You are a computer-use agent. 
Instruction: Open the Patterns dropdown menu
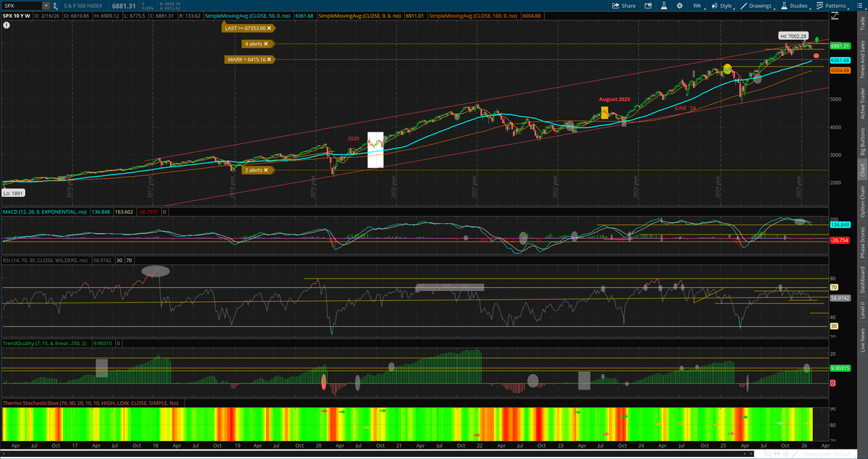(832, 6)
